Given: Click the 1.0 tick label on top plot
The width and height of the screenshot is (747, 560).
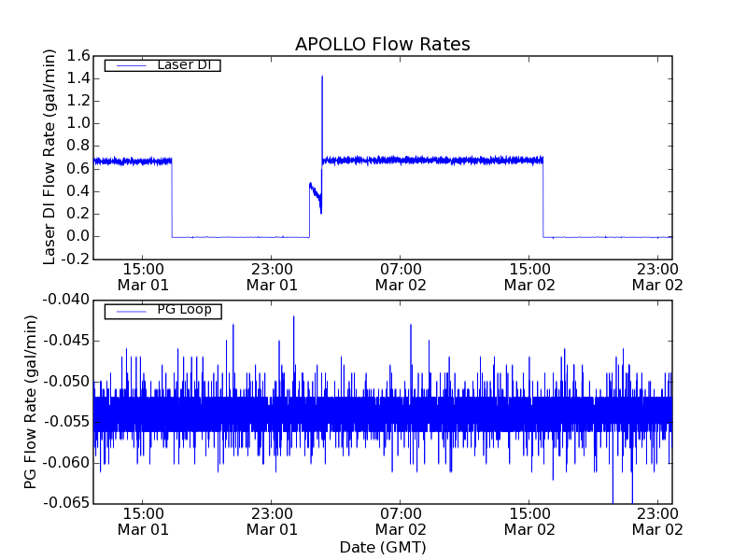Looking at the screenshot, I should 78,123.
